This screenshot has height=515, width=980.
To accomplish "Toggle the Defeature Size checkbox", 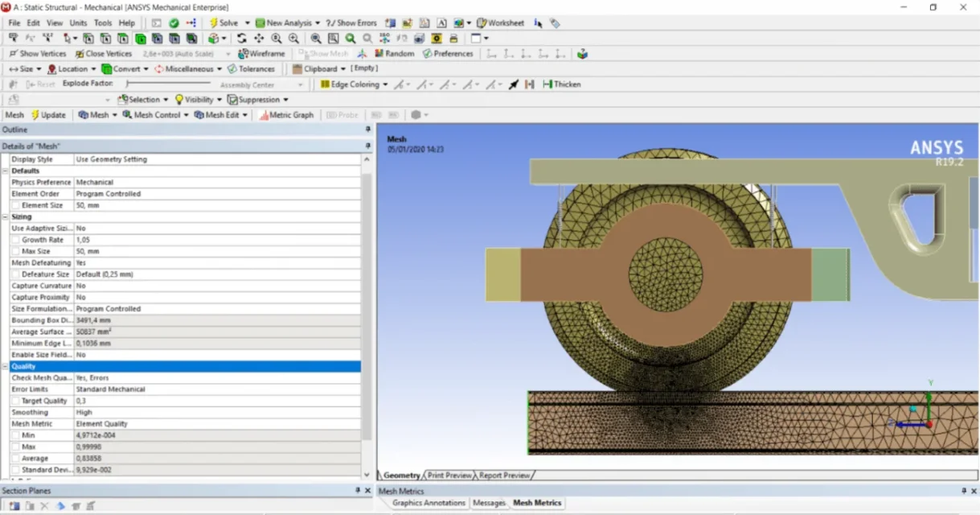I will pos(16,274).
